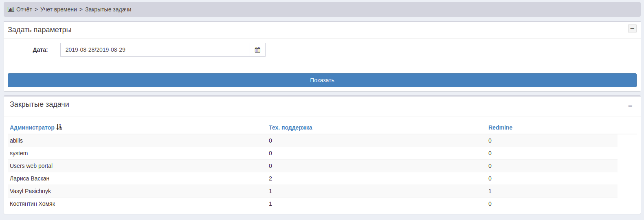Open Отчёт in the breadcrumb
Viewport: 644px width, 220px height.
24,9
